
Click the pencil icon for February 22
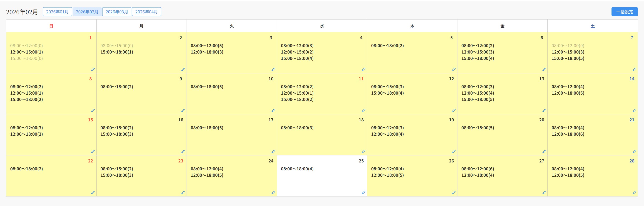93,193
